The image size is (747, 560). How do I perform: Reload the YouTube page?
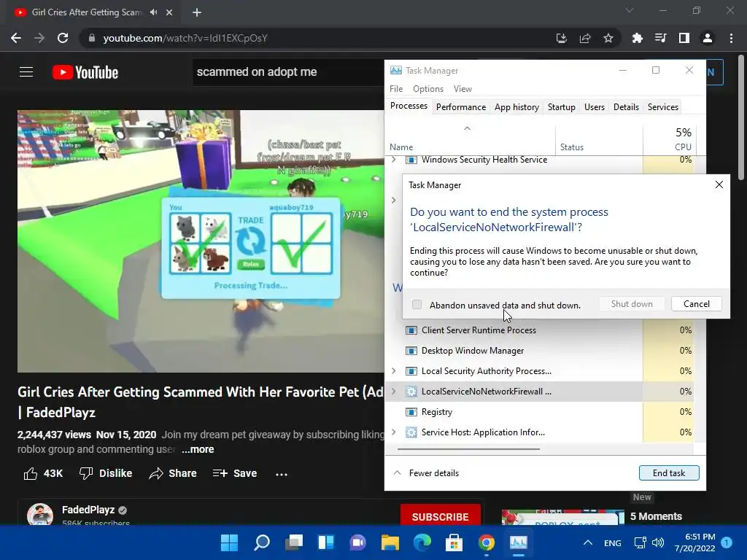coord(63,38)
